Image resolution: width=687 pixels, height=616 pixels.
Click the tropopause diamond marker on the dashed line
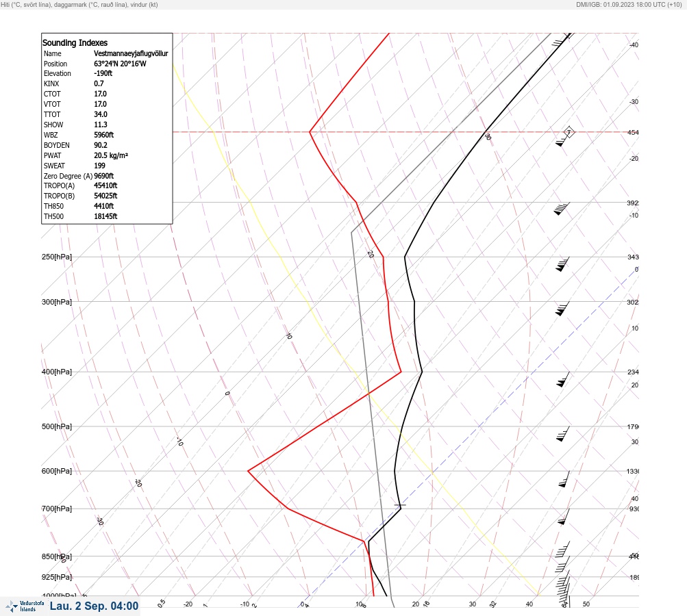click(569, 132)
